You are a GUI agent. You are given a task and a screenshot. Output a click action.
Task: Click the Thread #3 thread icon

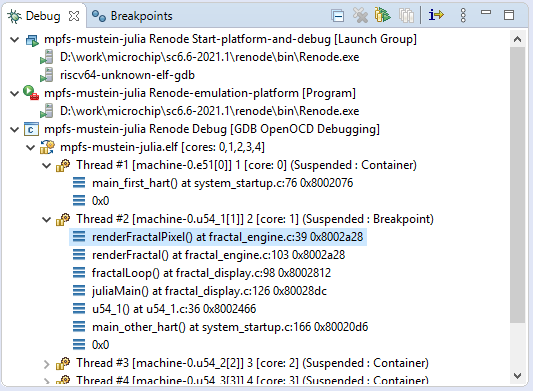pyautogui.click(x=63, y=363)
